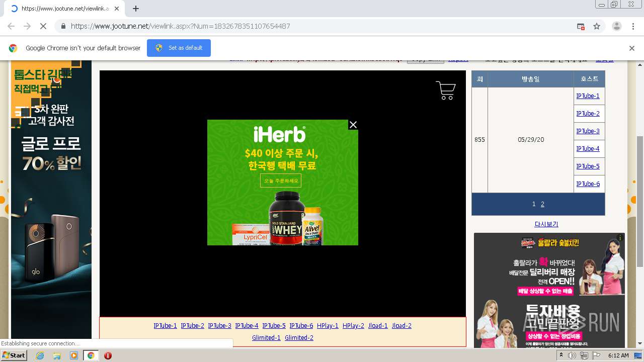Stop loading the page
This screenshot has height=362, width=644.
43,26
